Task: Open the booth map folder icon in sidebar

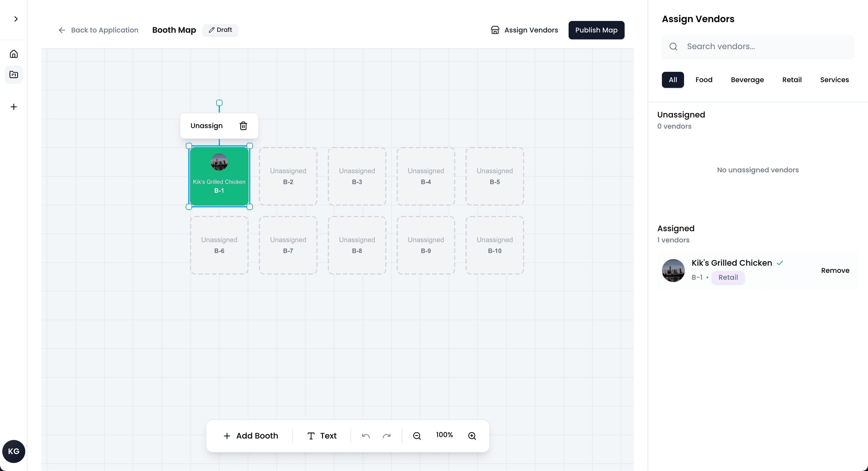Action: click(14, 74)
